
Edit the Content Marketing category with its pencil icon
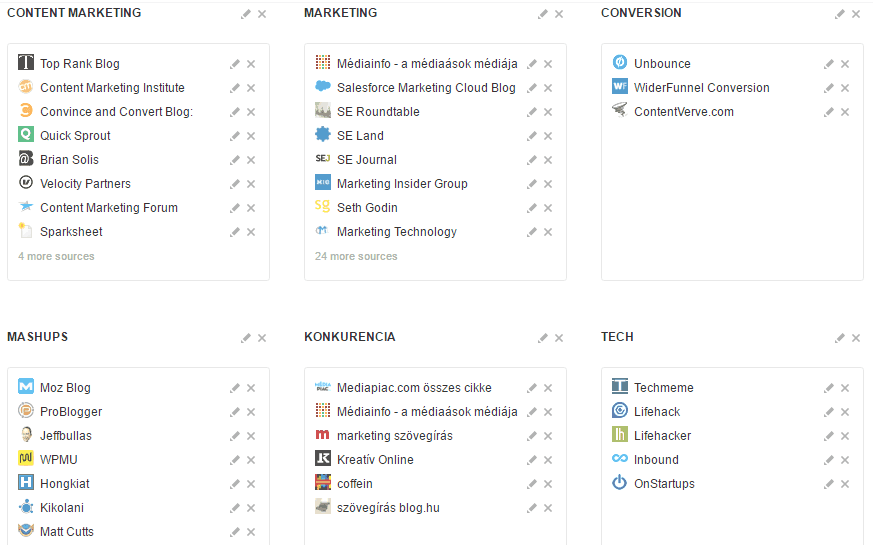(246, 14)
